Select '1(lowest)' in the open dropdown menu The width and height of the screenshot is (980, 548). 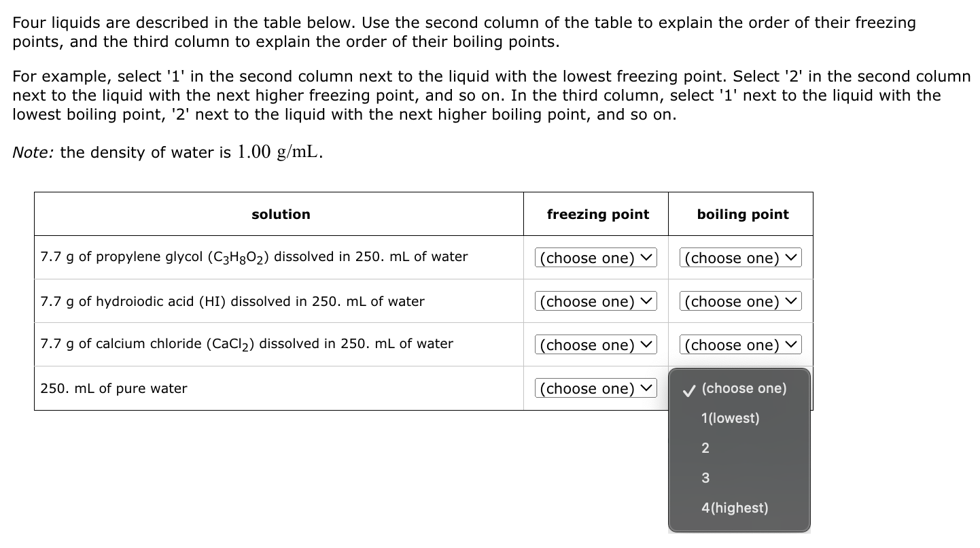731,418
